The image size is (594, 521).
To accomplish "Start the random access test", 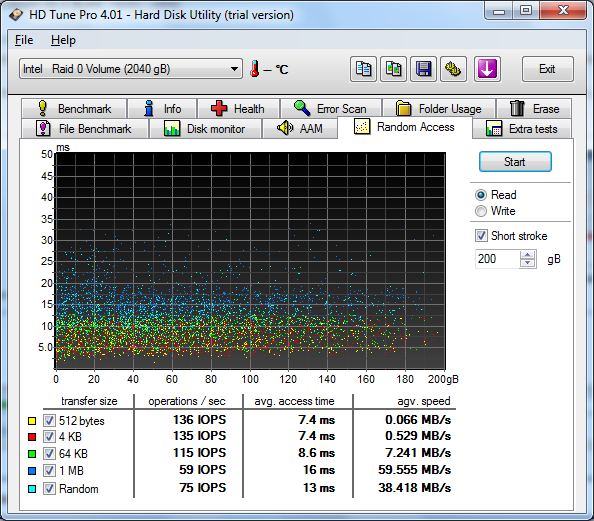I will click(x=515, y=162).
